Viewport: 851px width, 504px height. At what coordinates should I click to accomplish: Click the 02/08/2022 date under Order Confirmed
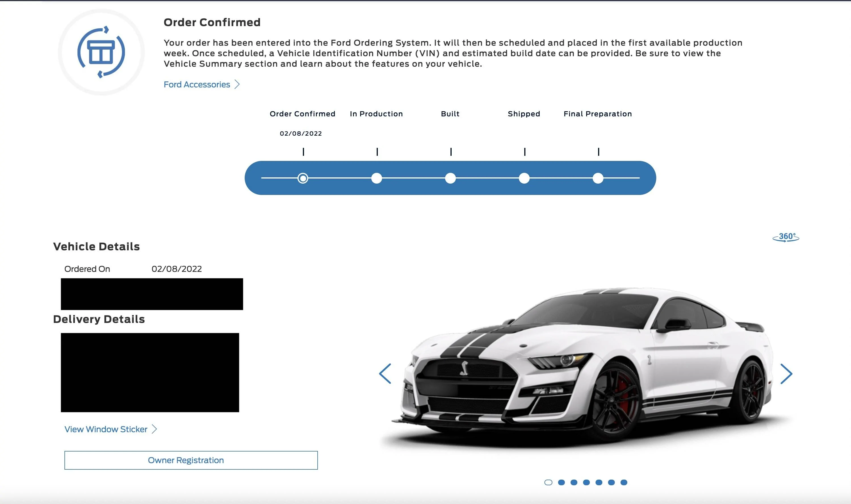point(301,133)
